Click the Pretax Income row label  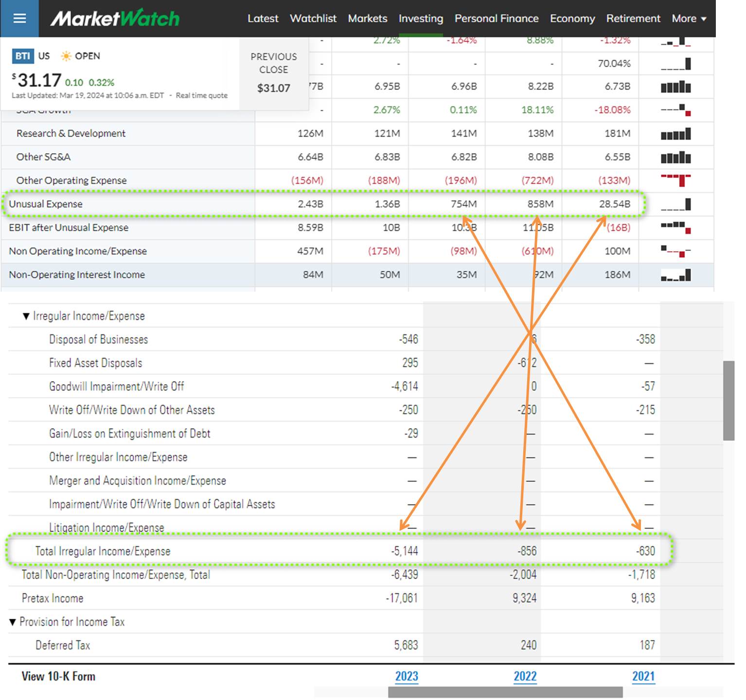click(53, 598)
